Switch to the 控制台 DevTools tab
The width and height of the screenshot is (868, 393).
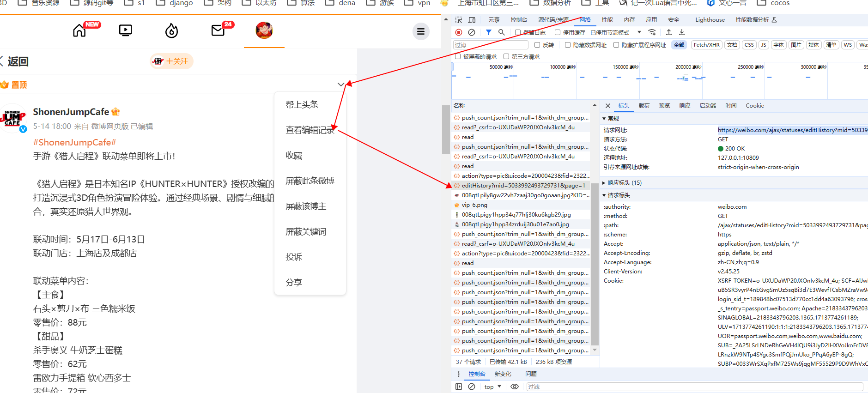tap(519, 20)
